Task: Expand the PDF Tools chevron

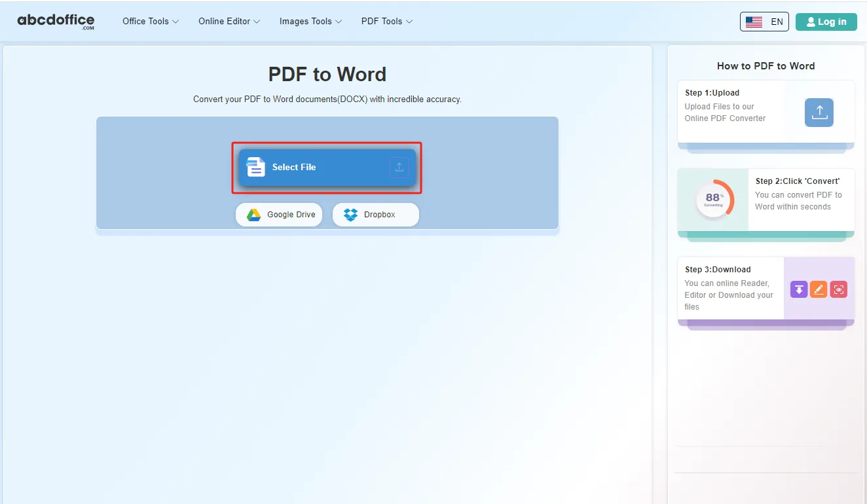Action: (409, 22)
